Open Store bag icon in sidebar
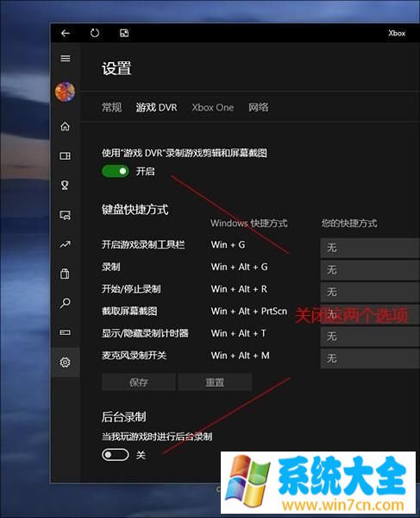 (x=65, y=274)
